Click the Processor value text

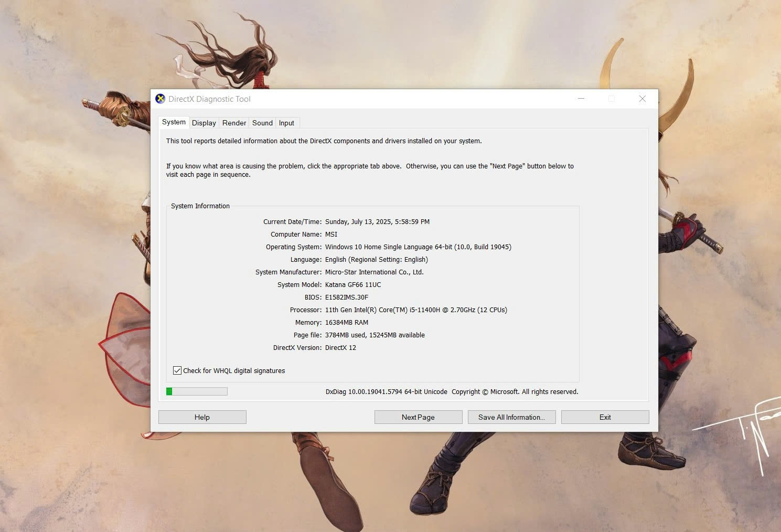416,310
